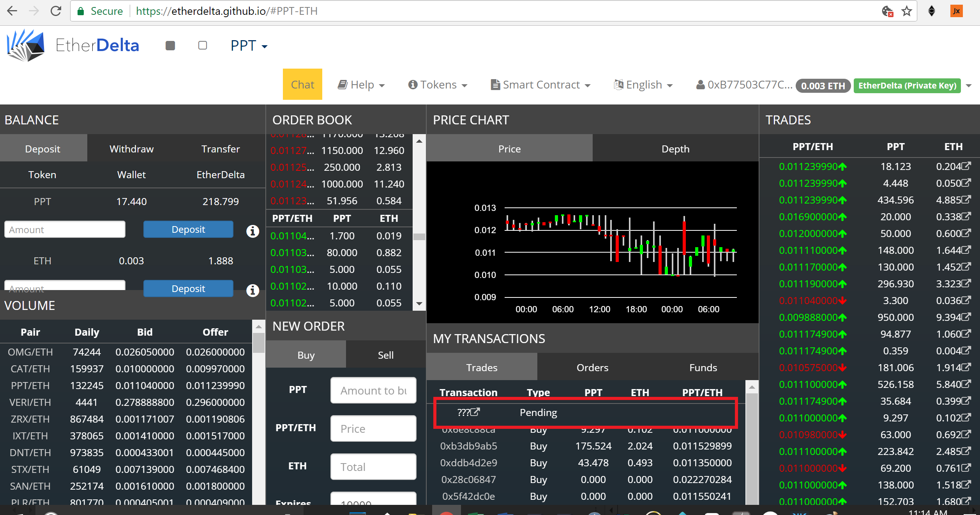Viewport: 980px width, 515px height.
Task: Switch to the Withdraw balance tab
Action: click(x=132, y=149)
